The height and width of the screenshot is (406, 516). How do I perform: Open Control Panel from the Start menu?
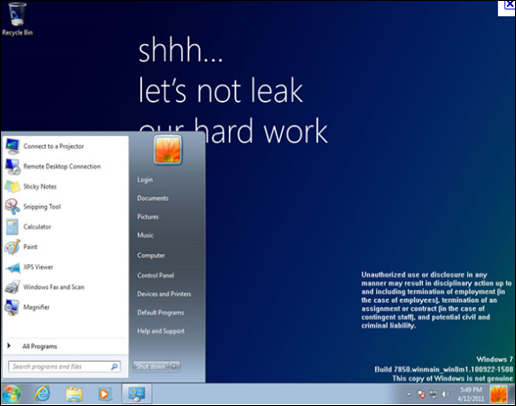pyautogui.click(x=156, y=275)
